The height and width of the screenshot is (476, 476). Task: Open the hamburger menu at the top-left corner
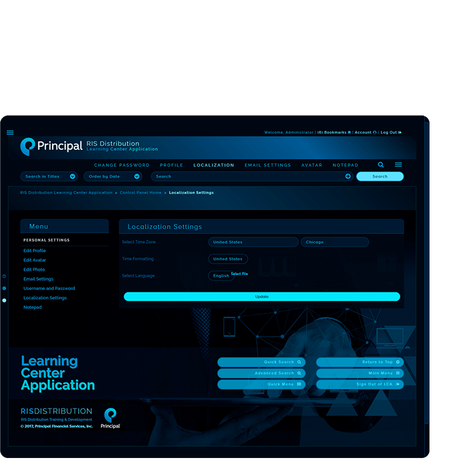point(10,133)
